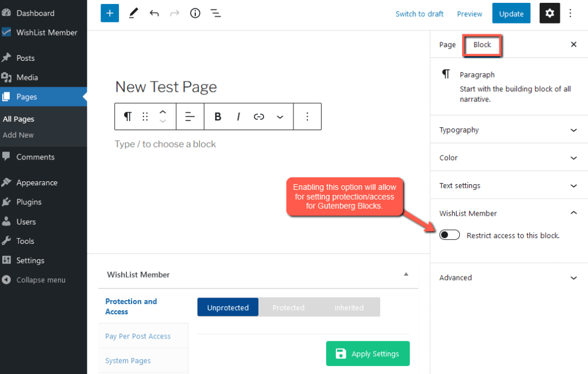Click the block drag handle icon
Screen dimensions: 588x374
[145, 116]
